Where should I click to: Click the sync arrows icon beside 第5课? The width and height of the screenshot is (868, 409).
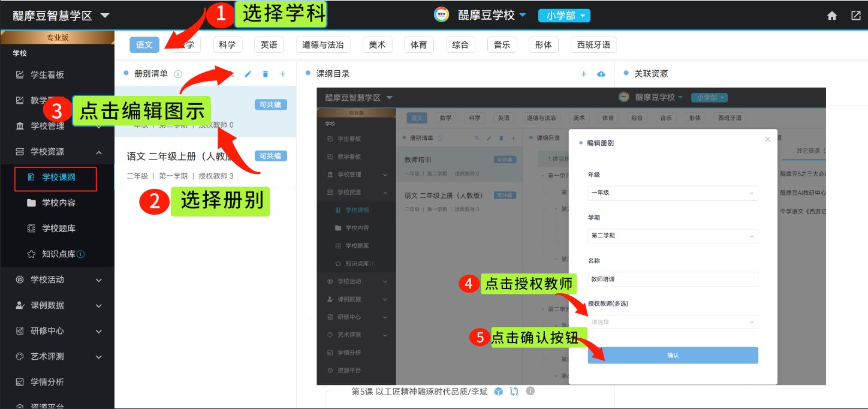pos(514,392)
